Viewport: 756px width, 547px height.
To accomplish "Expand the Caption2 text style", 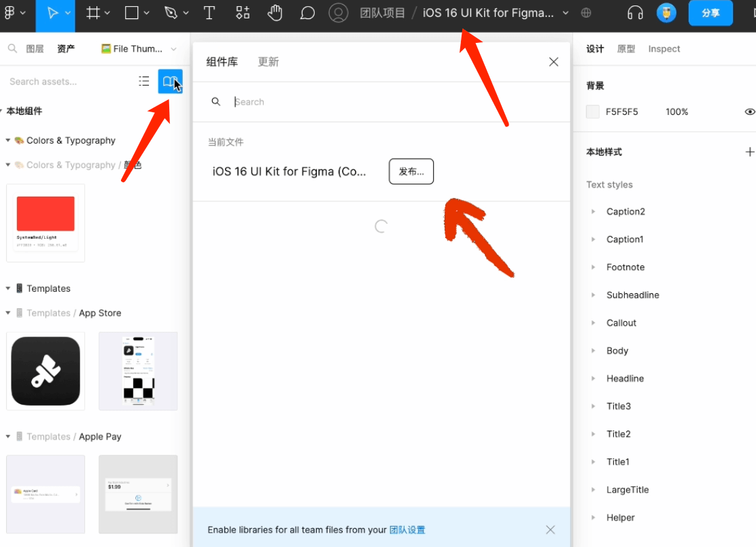I will (x=594, y=212).
